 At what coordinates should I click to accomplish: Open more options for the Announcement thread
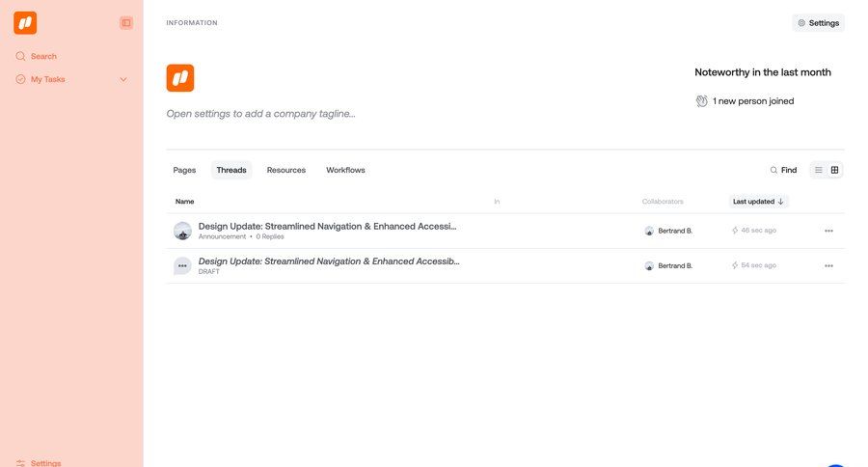tap(828, 231)
